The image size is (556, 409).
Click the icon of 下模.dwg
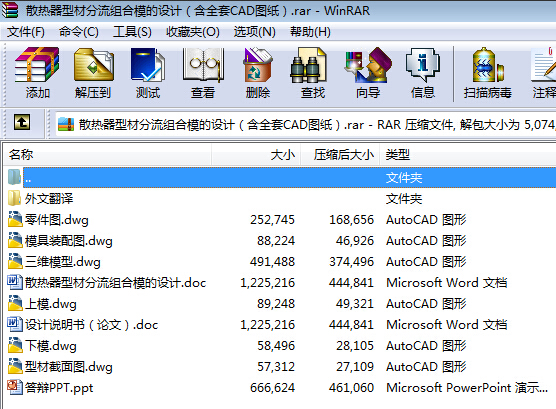click(15, 345)
